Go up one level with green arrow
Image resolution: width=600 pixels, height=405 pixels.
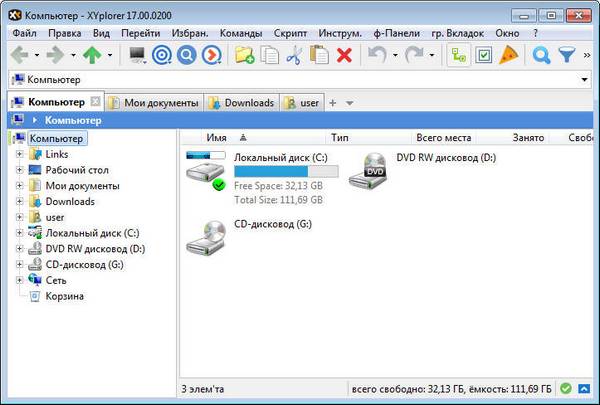(92, 55)
